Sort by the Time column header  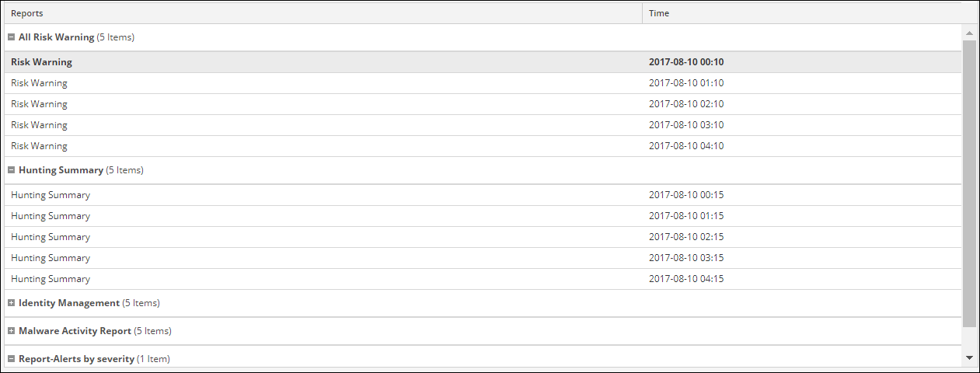(659, 13)
